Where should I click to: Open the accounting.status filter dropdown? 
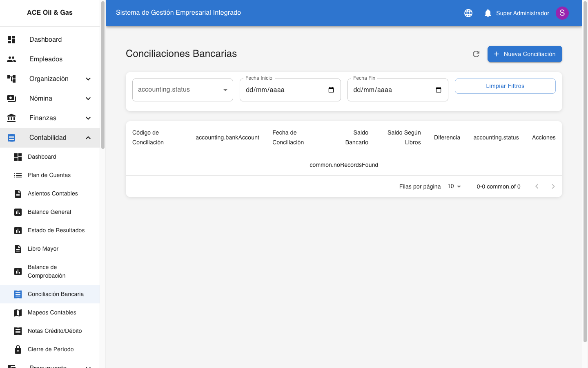point(183,90)
